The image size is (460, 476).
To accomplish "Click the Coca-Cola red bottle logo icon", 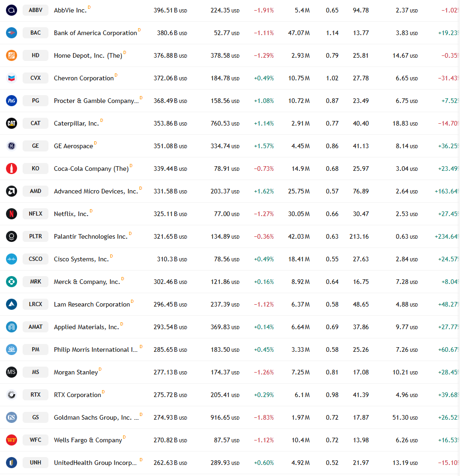I will point(12,169).
